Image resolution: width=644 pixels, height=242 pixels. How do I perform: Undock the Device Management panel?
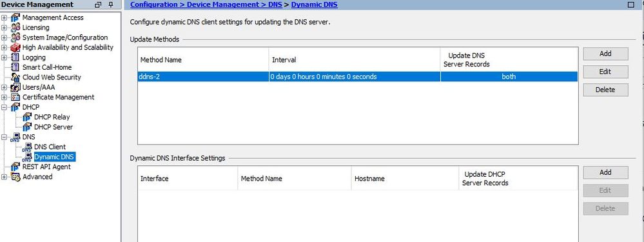pos(98,5)
